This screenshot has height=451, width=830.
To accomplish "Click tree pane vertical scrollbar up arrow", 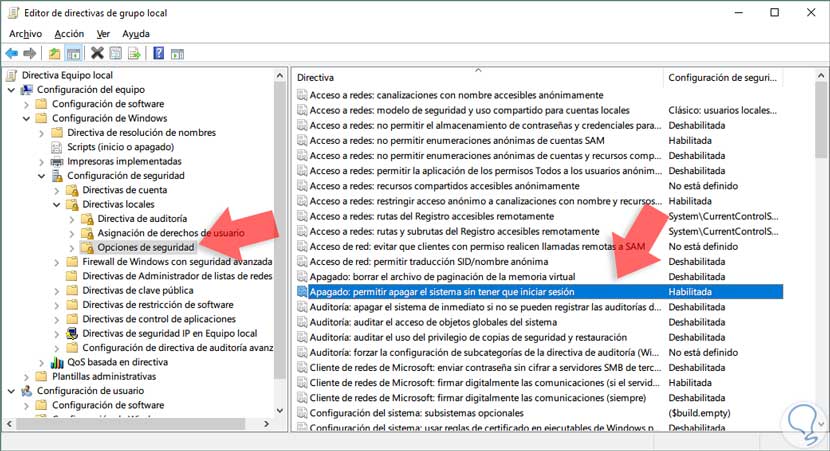I will [x=280, y=76].
